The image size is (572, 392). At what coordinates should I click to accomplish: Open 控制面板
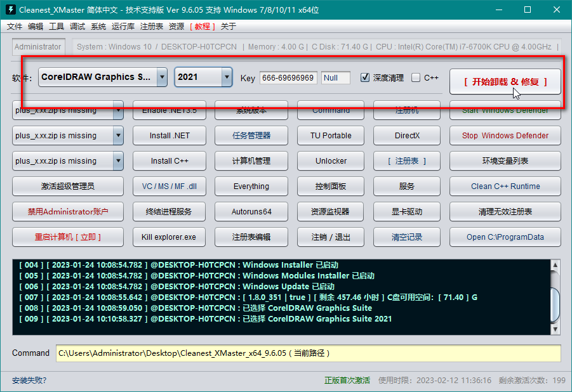coord(331,186)
